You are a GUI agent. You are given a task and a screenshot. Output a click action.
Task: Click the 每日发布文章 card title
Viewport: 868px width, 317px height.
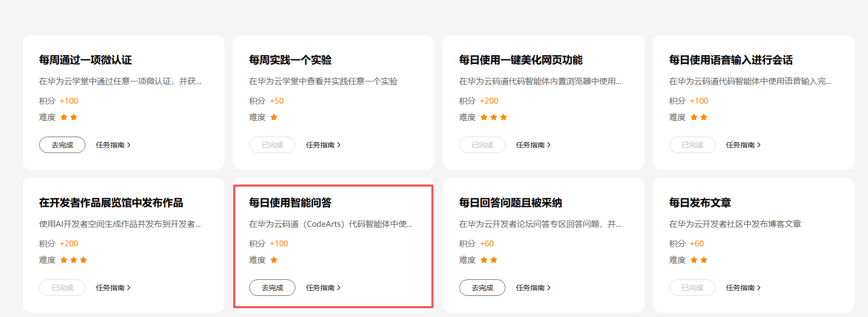click(700, 203)
